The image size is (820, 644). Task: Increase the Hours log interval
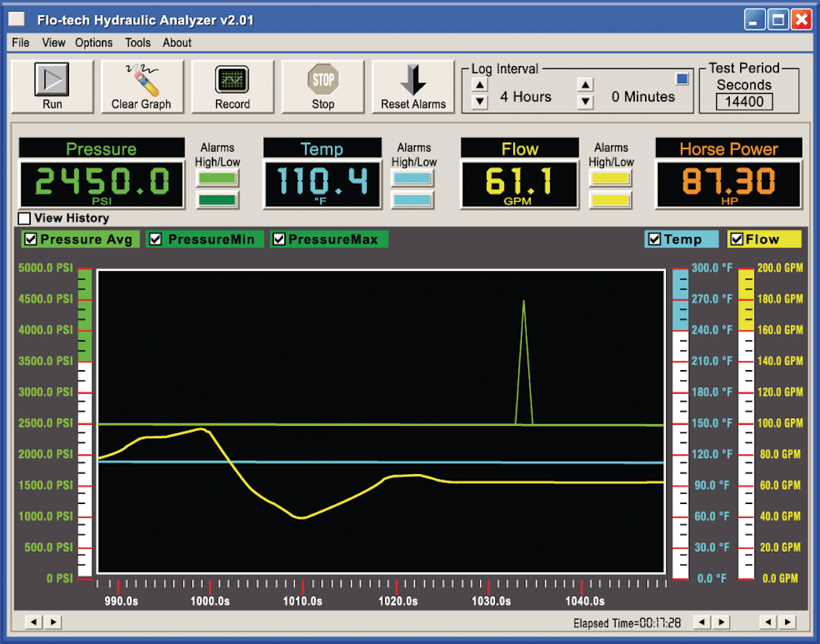click(x=480, y=83)
